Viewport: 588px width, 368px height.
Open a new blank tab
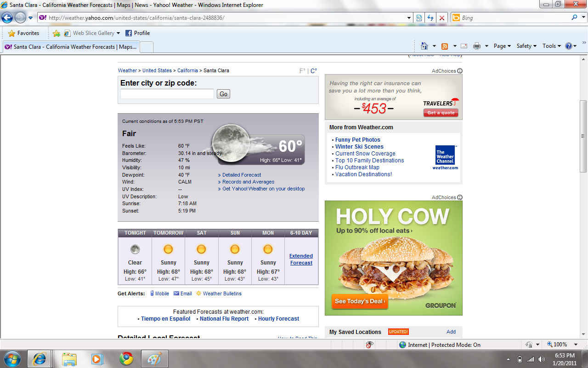(146, 47)
